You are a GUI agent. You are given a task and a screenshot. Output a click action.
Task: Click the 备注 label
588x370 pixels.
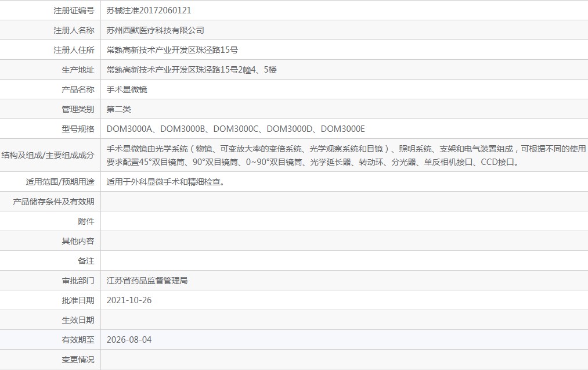(86, 261)
